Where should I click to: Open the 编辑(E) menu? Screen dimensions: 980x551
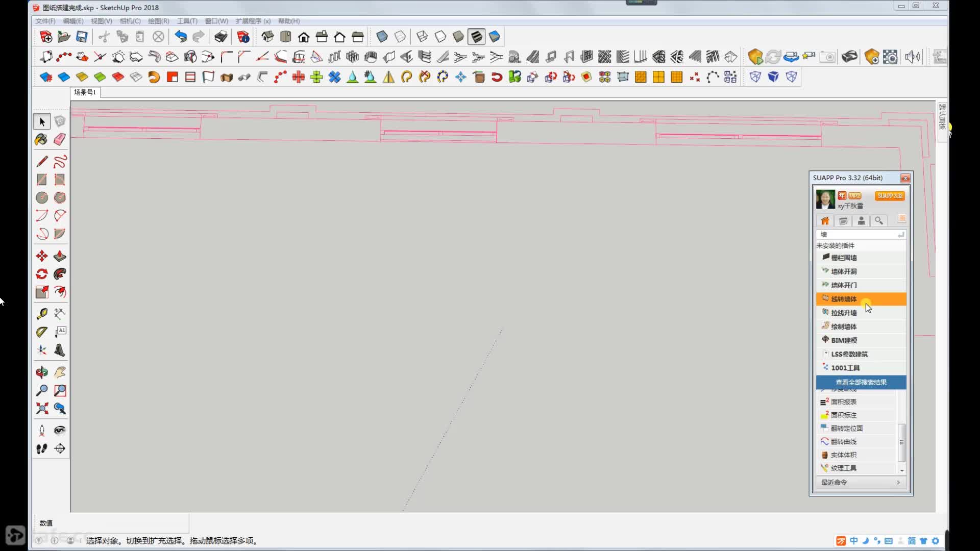[73, 21]
